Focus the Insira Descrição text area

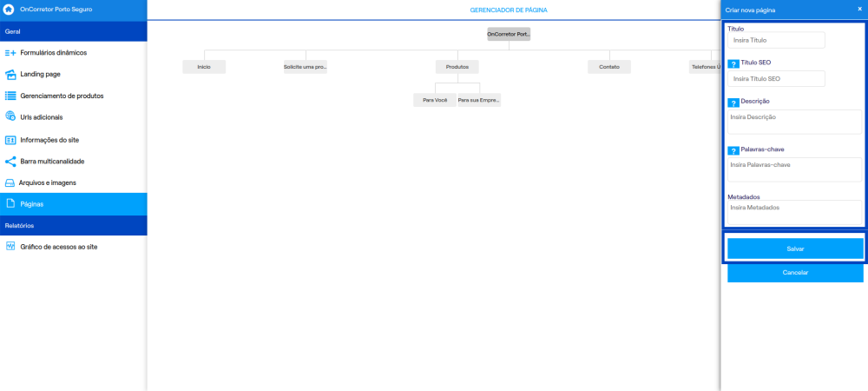click(x=794, y=122)
